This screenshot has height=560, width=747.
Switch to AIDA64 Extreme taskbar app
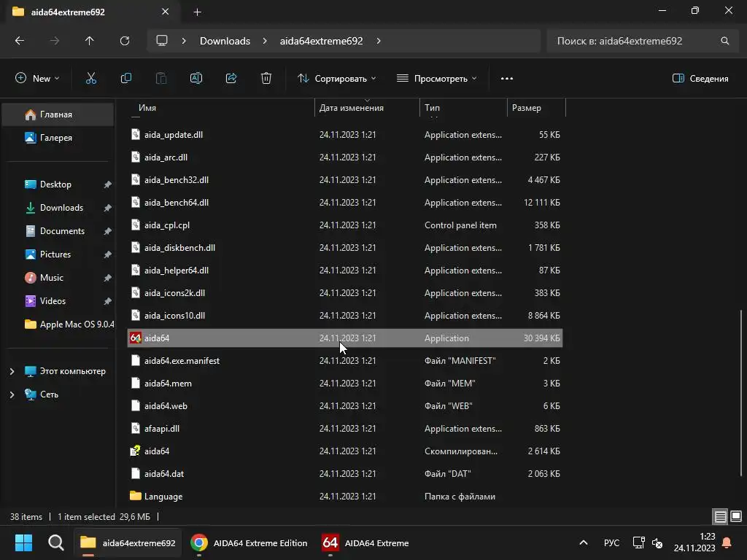tap(366, 542)
